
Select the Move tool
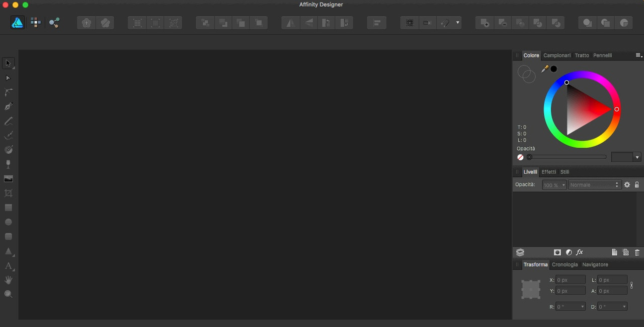(8, 63)
